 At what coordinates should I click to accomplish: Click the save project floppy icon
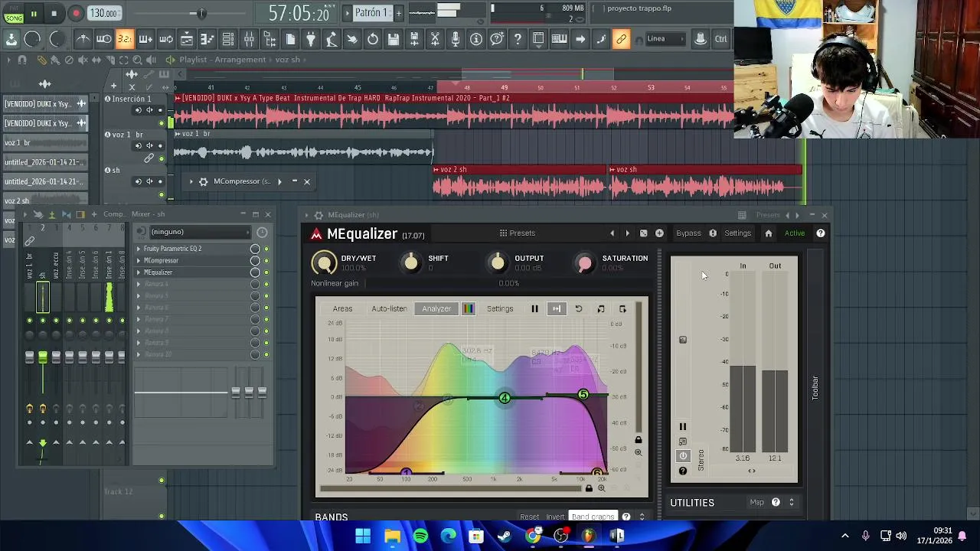[x=393, y=39]
